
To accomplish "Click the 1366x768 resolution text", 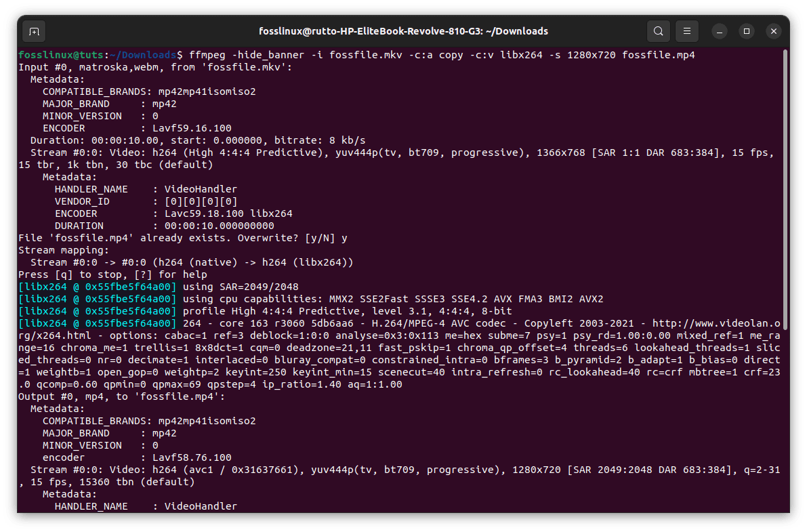I will tap(561, 153).
